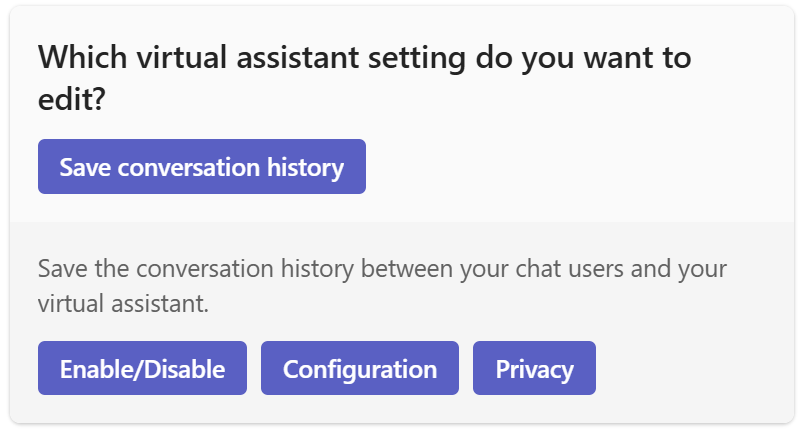Click the "Which virtual assistant setting" heading
This screenshot has height=430, width=803.
pos(364,58)
